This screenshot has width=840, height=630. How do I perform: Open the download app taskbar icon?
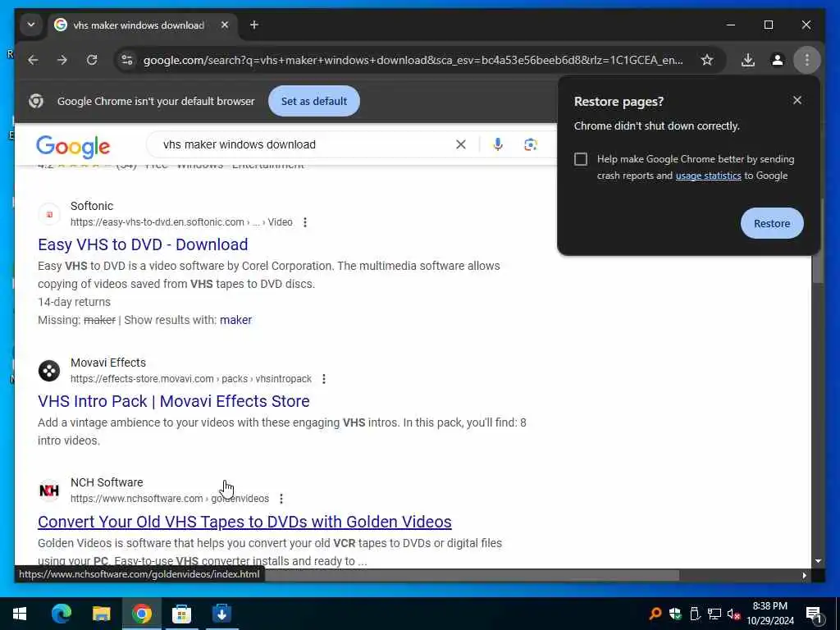pos(221,614)
